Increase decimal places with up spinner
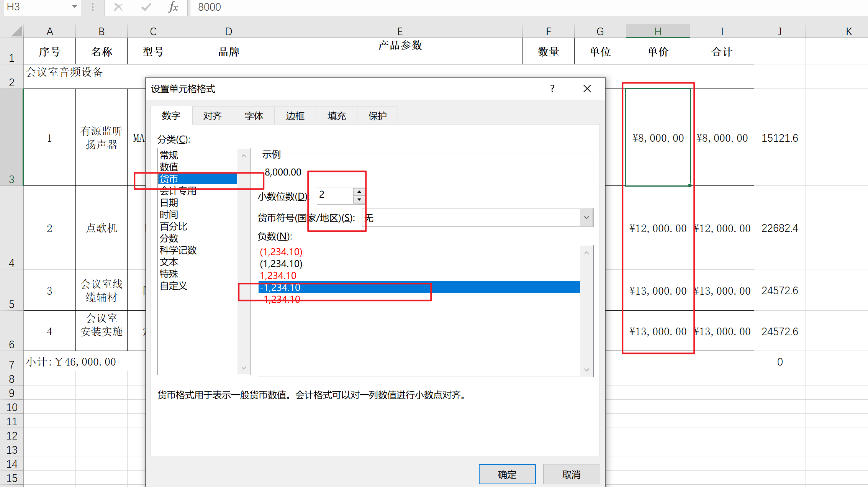The height and width of the screenshot is (487, 868). [359, 191]
